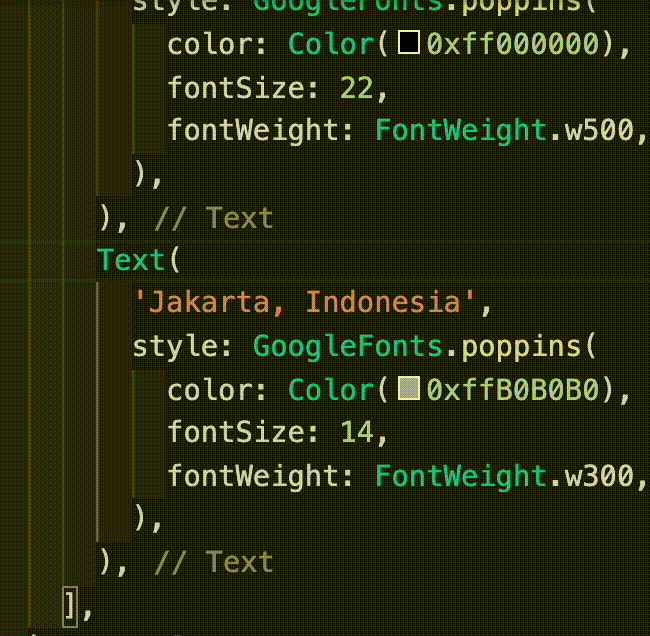Image resolution: width=650 pixels, height=636 pixels.
Task: Click the lower // Text closing comment
Action: pos(213,562)
